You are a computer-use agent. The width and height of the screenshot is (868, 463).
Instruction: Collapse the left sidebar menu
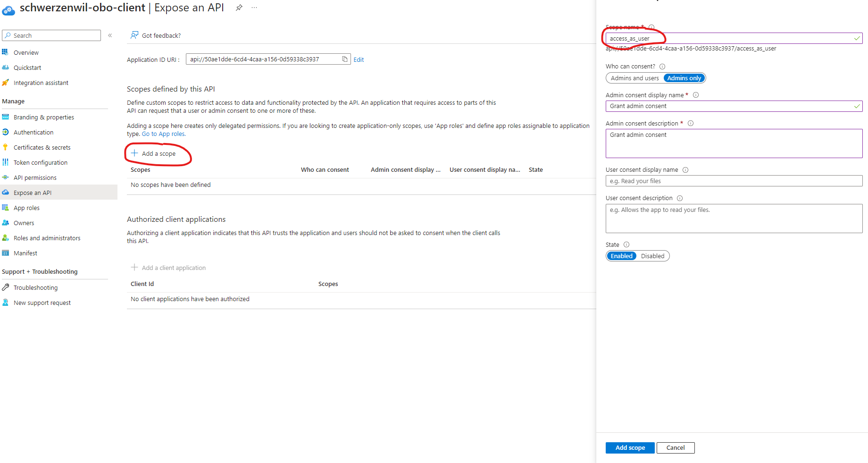click(x=110, y=35)
